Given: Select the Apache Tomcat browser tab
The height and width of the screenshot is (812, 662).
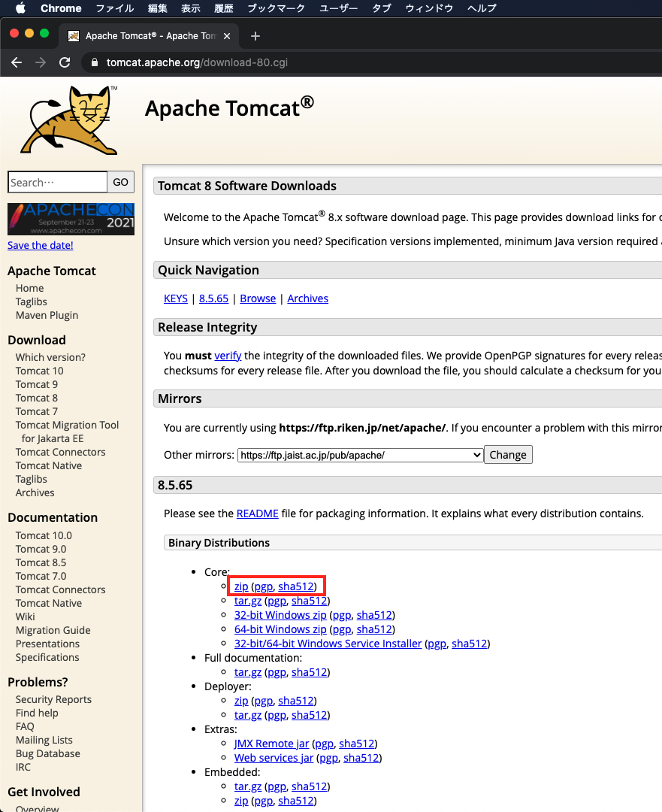Looking at the screenshot, I should (x=150, y=36).
